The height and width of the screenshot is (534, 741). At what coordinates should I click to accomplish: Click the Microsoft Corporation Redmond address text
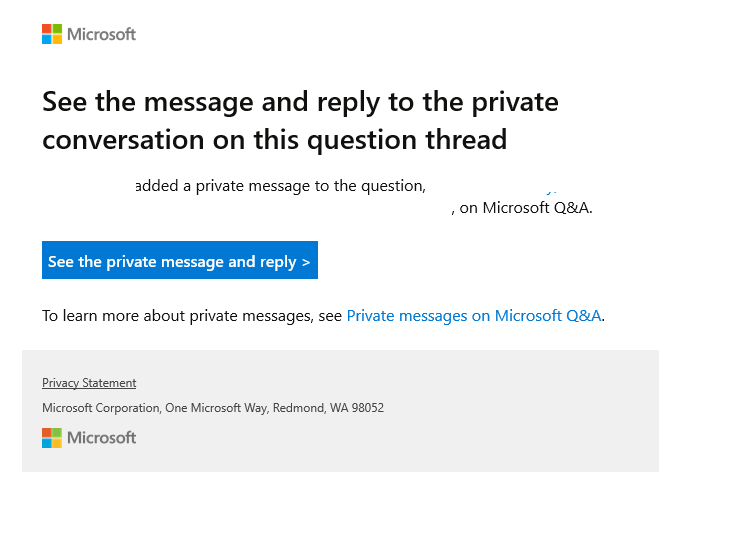click(x=213, y=408)
